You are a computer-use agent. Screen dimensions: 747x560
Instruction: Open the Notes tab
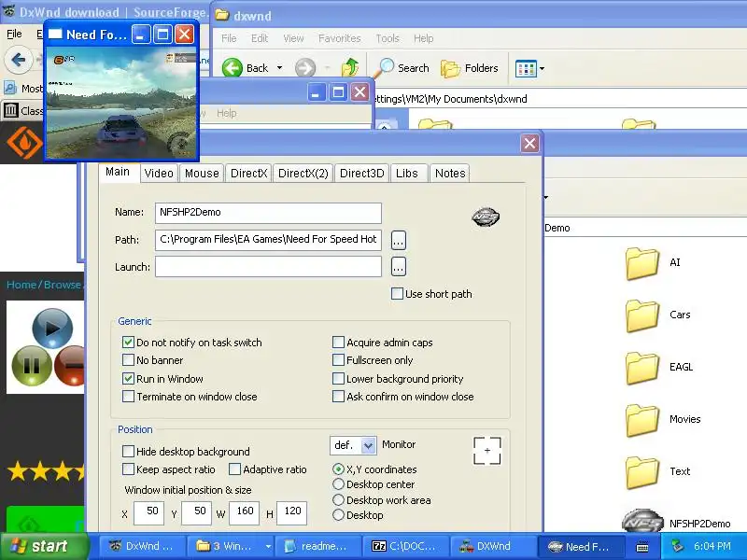click(450, 174)
